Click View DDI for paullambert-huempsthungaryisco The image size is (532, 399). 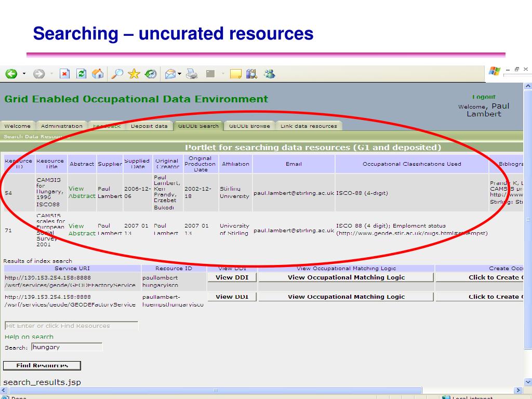click(x=232, y=297)
